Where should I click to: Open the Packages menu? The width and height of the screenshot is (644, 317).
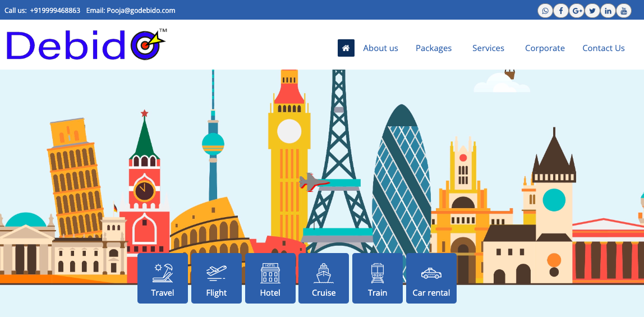[x=434, y=48]
